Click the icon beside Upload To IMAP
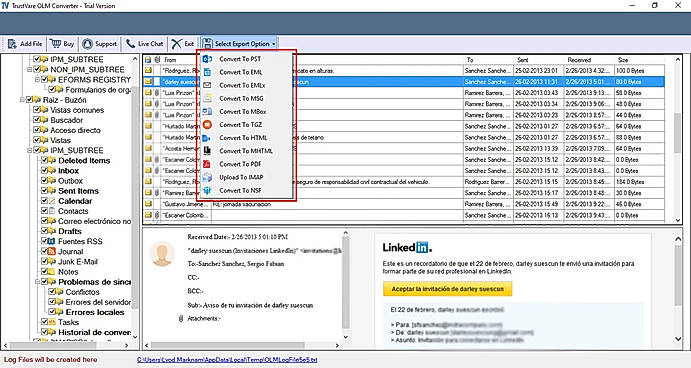The height and width of the screenshot is (368, 691). click(x=207, y=177)
